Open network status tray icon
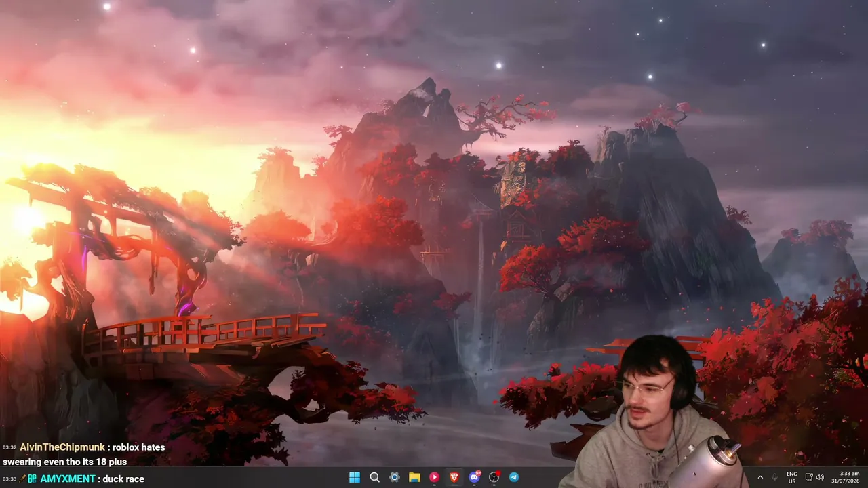The width and height of the screenshot is (868, 488). point(809,477)
